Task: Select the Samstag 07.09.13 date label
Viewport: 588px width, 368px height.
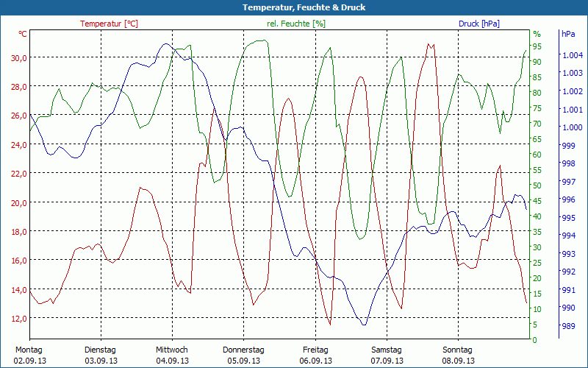Action: [x=387, y=355]
